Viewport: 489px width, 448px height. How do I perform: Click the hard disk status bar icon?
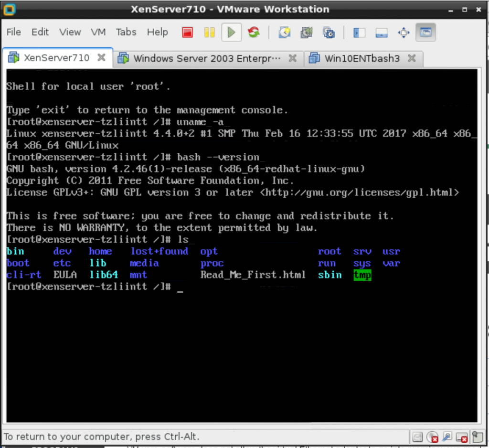click(x=417, y=437)
